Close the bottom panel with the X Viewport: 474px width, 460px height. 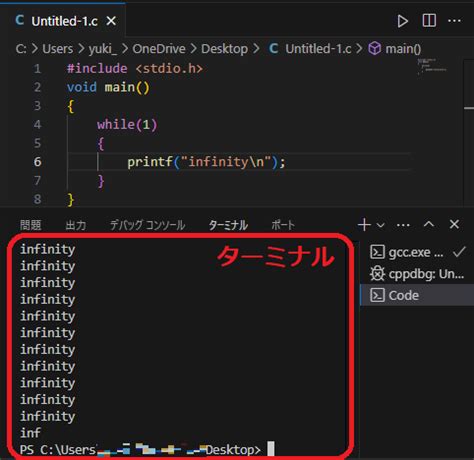(x=454, y=224)
